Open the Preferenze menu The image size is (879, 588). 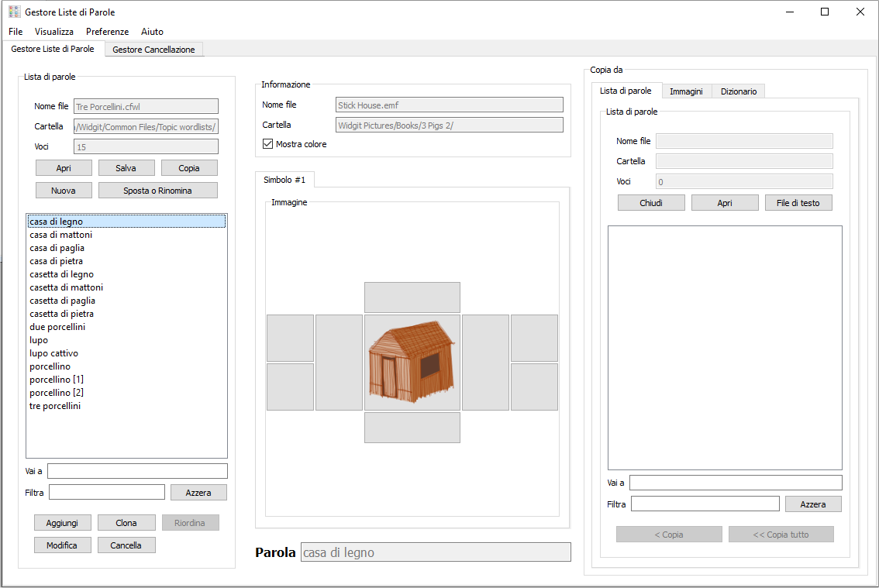point(107,32)
